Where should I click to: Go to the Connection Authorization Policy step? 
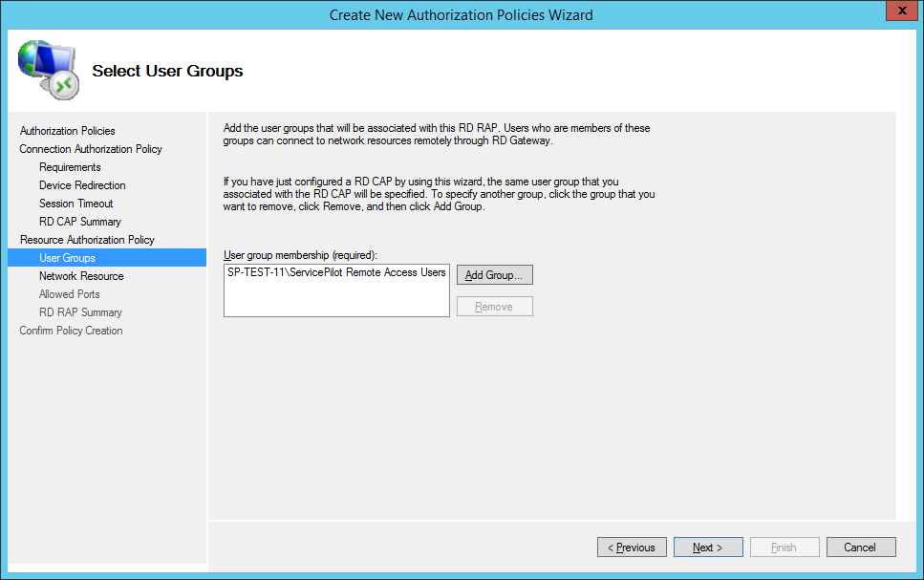pos(91,149)
